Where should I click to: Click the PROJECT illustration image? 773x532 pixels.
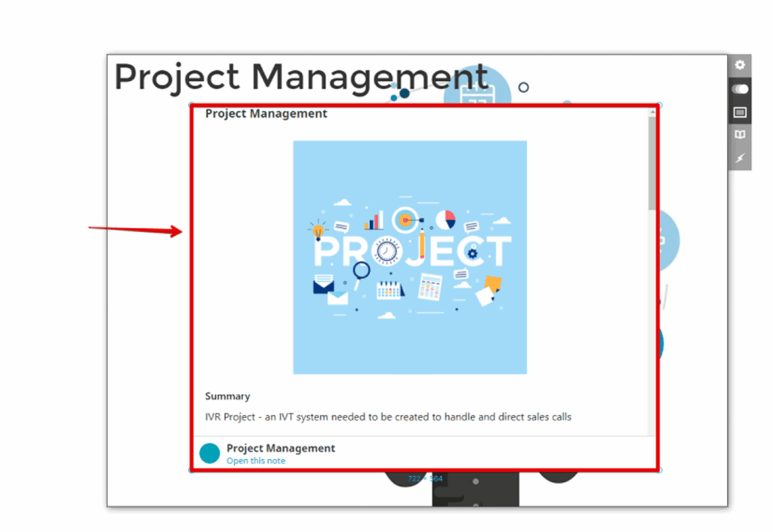(x=410, y=257)
